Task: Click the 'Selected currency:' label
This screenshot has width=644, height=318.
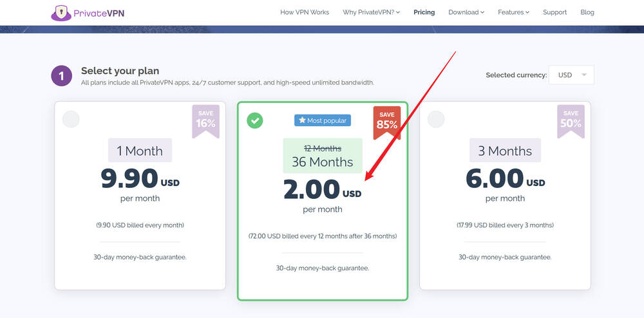Action: (516, 75)
